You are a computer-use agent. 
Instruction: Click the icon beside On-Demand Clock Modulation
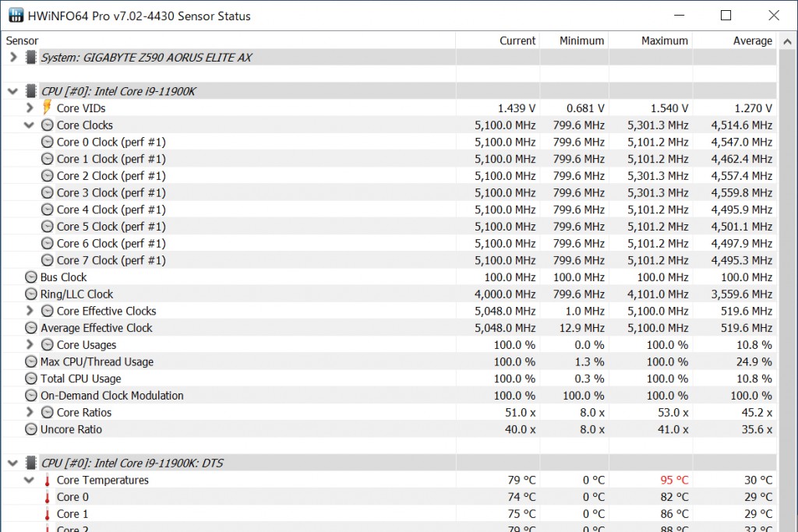click(31, 395)
